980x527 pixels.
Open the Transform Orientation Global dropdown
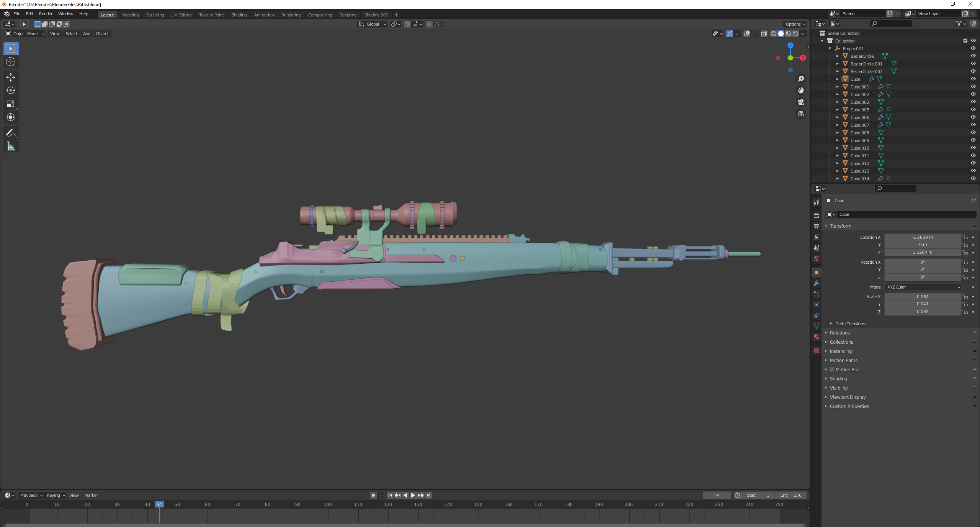(372, 24)
